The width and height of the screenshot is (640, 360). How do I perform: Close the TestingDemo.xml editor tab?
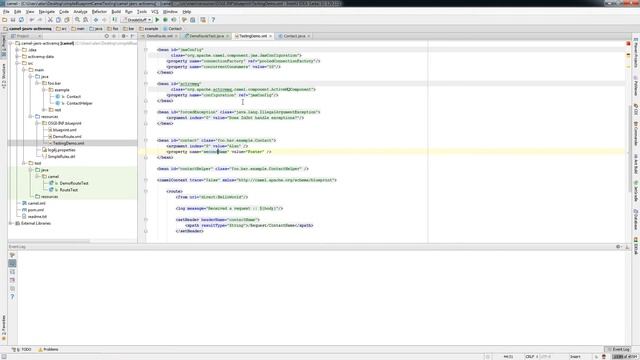pos(270,36)
